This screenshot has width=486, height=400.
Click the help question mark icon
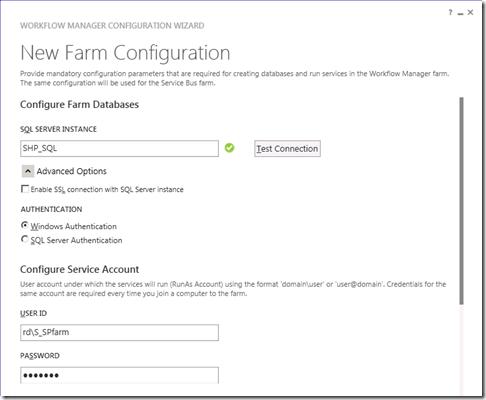point(450,12)
